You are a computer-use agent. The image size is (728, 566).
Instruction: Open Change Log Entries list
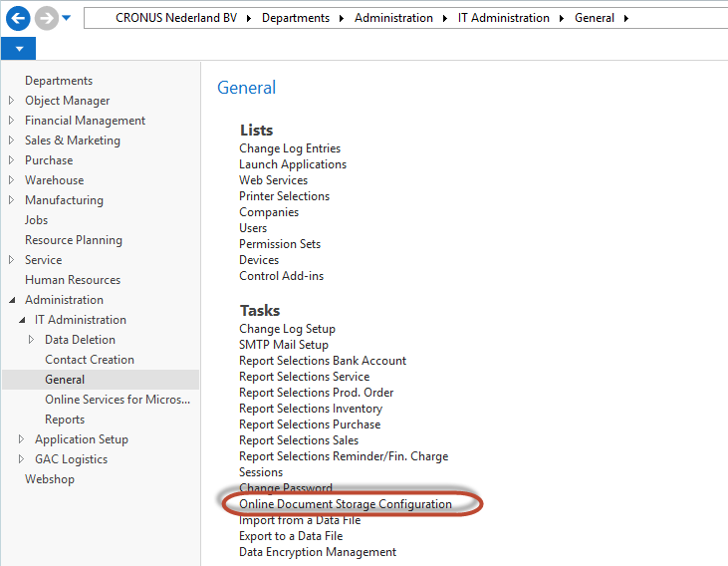pyautogui.click(x=290, y=148)
